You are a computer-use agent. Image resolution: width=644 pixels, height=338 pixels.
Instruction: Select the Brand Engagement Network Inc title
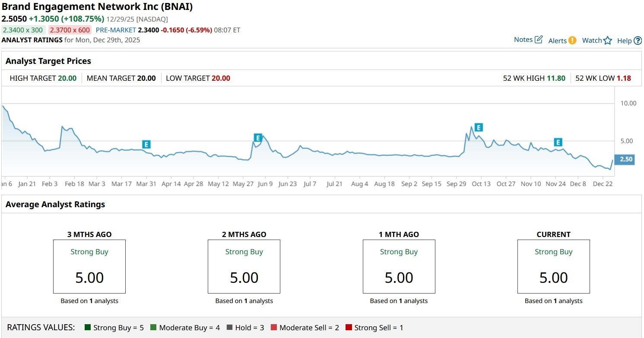tap(97, 7)
